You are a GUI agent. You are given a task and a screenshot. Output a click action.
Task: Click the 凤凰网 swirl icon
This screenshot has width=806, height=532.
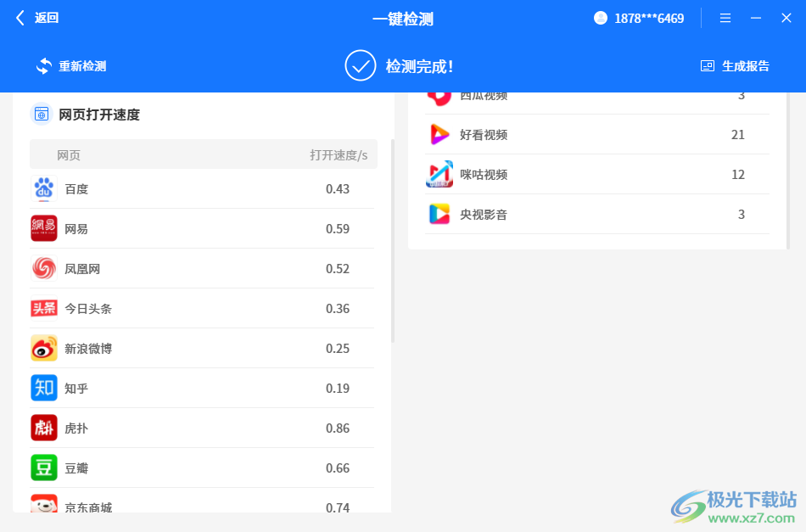[43, 268]
